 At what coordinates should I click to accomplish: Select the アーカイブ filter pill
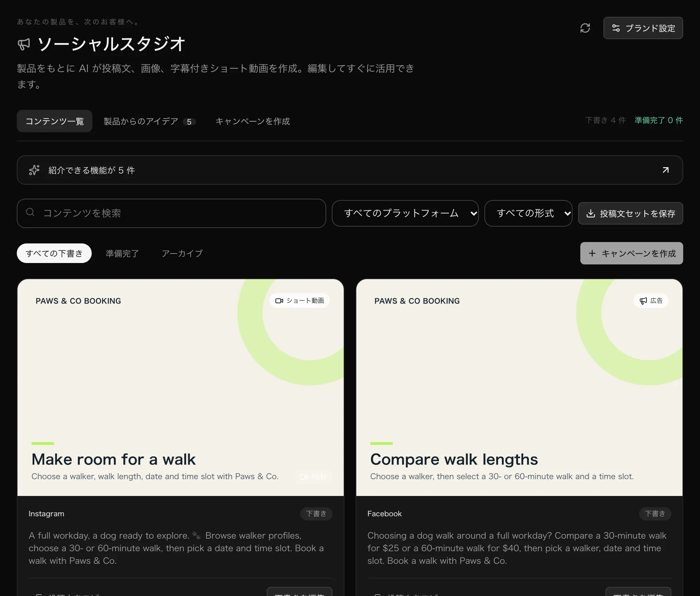182,253
